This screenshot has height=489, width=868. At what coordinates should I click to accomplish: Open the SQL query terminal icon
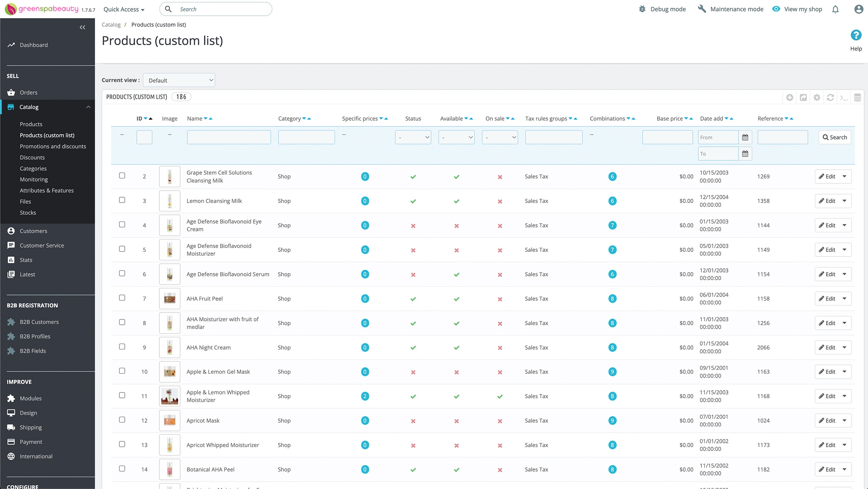pyautogui.click(x=844, y=98)
